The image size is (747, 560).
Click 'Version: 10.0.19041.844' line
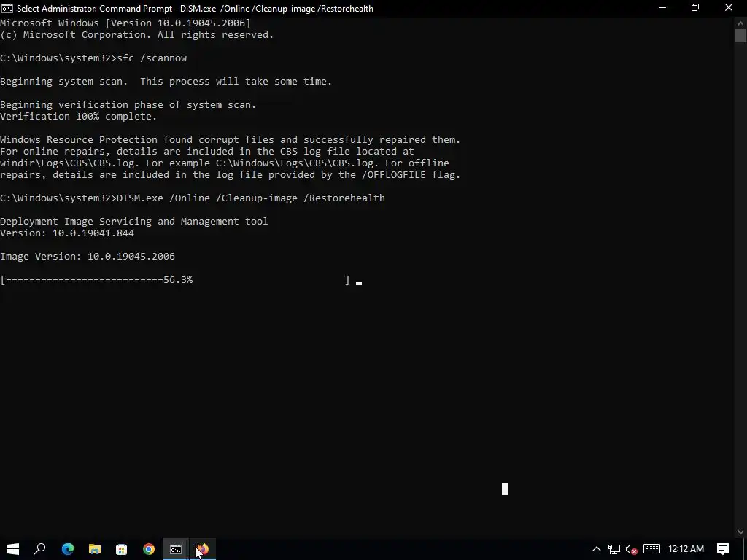[67, 233]
